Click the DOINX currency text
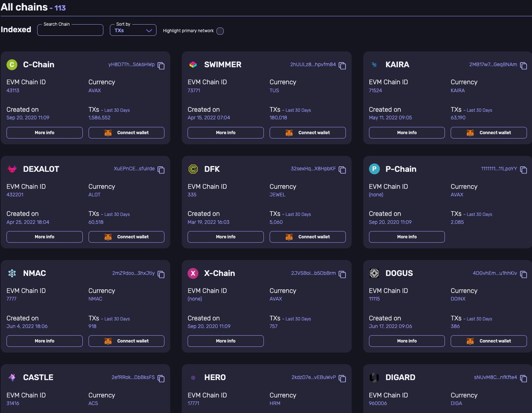The width and height of the screenshot is (532, 413). (458, 299)
